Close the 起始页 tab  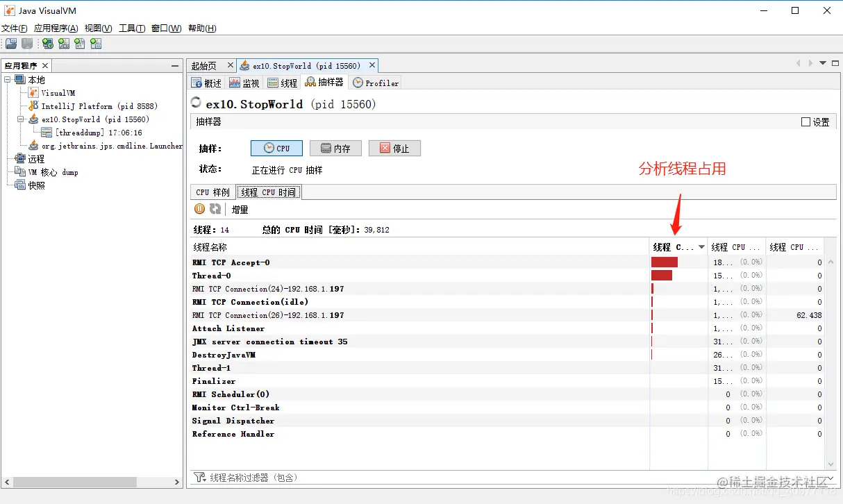point(231,66)
